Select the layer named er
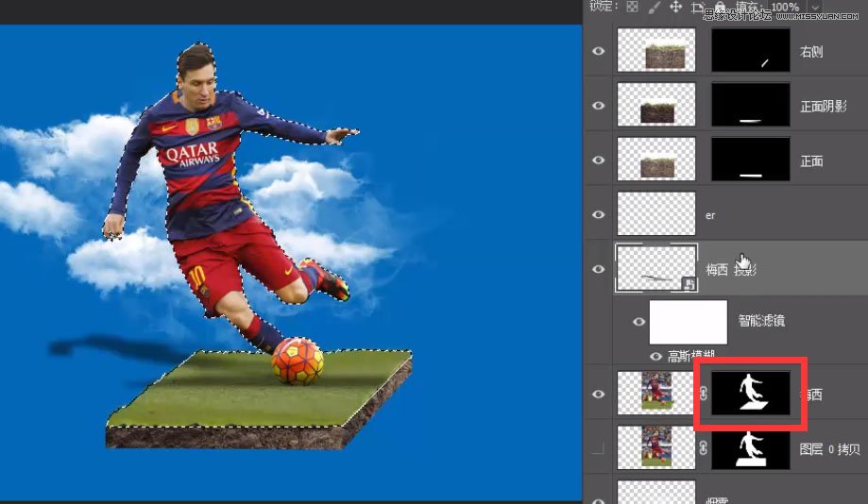This screenshot has width=868, height=504. (710, 215)
